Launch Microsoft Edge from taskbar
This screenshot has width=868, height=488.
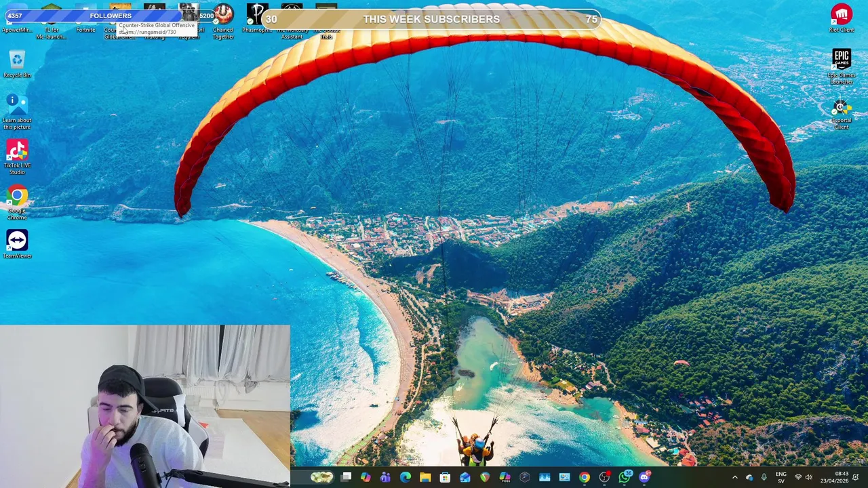406,477
